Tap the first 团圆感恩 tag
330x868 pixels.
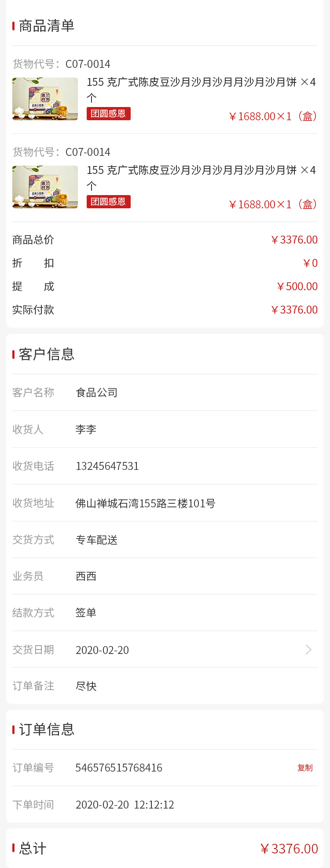point(109,114)
